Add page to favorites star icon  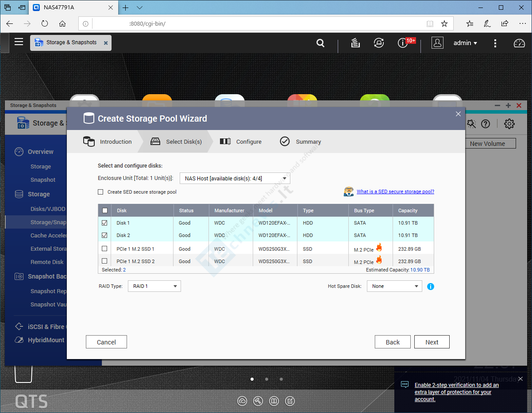click(x=444, y=23)
